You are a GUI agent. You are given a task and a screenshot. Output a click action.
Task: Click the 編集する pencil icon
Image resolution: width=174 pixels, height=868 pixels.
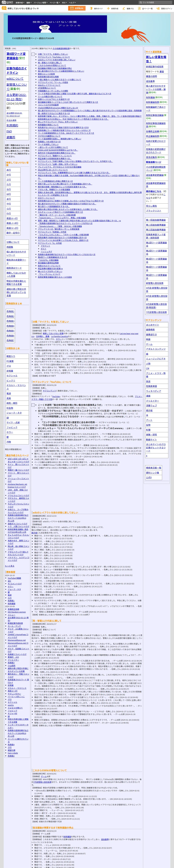(x=124, y=8)
